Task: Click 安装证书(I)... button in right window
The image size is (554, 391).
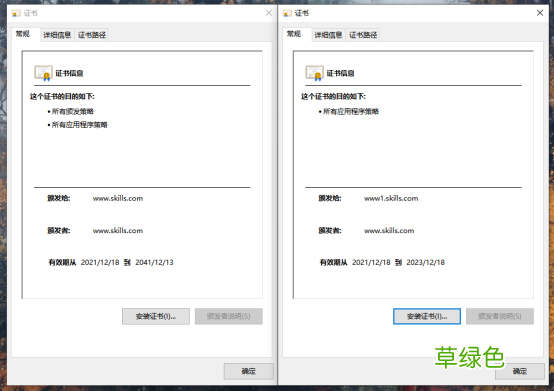Action: click(427, 316)
